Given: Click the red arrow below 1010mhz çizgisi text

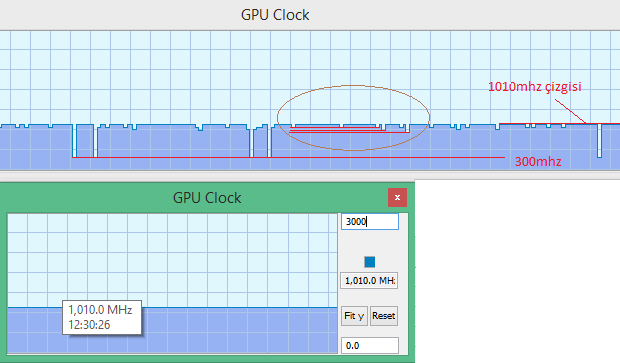Looking at the screenshot, I should click(x=571, y=112).
